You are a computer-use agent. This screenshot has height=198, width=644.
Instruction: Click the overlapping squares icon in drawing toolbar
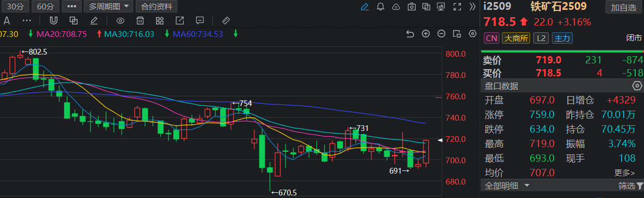[73, 21]
